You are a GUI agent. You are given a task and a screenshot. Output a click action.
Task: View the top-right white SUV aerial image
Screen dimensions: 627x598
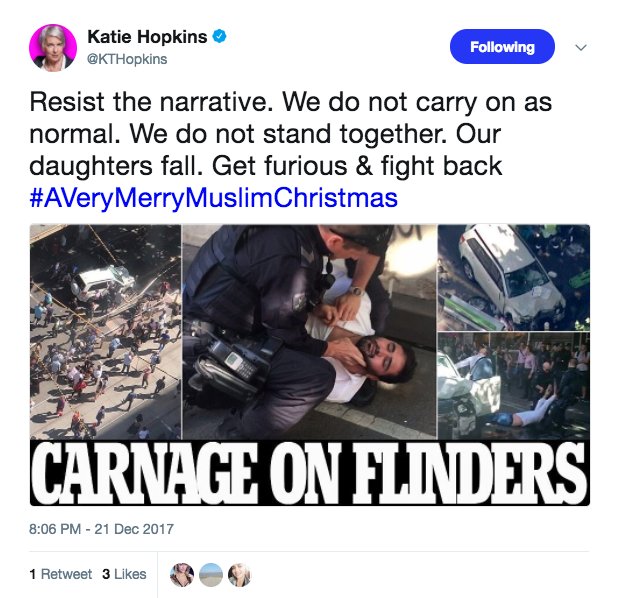(x=514, y=278)
